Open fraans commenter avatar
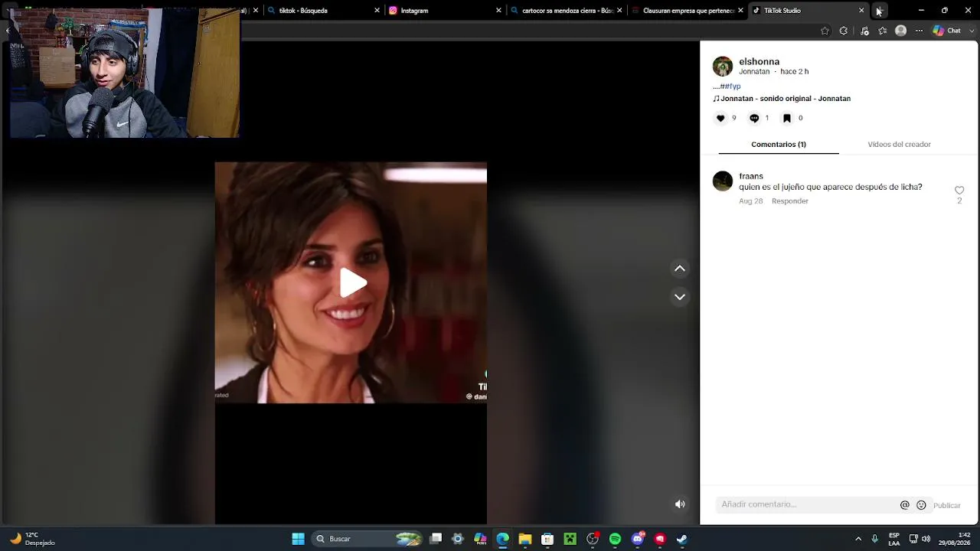Screen dimensions: 980x551 (x=723, y=181)
